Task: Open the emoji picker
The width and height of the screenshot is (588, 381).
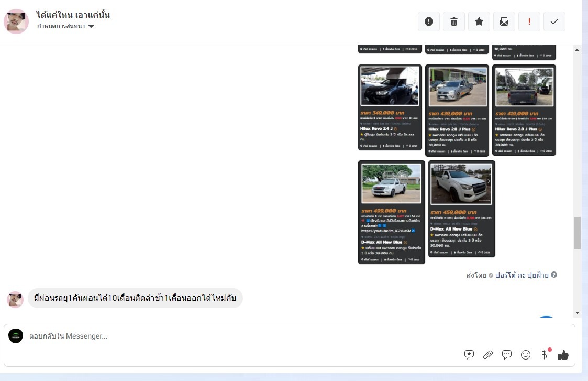Action: pos(526,355)
